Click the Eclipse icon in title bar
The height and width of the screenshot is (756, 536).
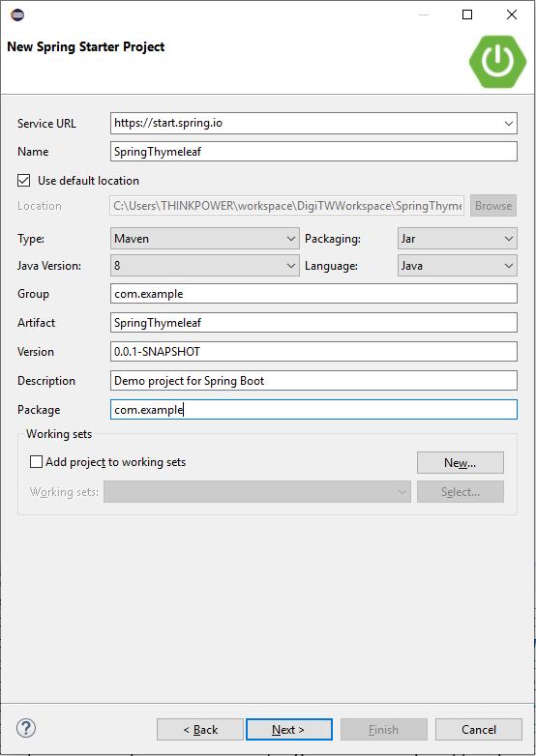(x=17, y=15)
